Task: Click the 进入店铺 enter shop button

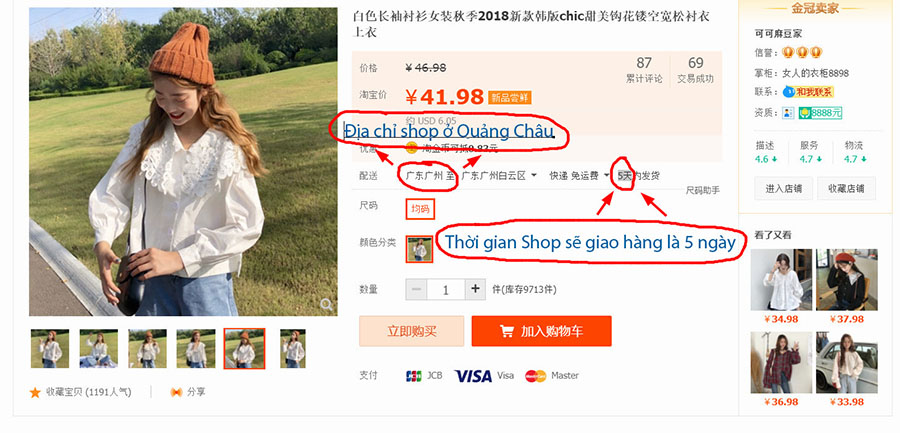Action: tap(783, 188)
